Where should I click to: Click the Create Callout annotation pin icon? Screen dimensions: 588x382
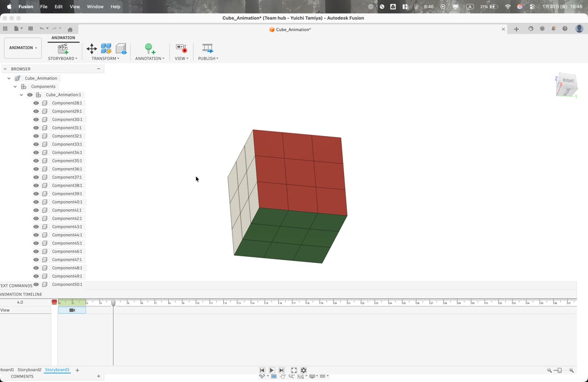pos(150,49)
